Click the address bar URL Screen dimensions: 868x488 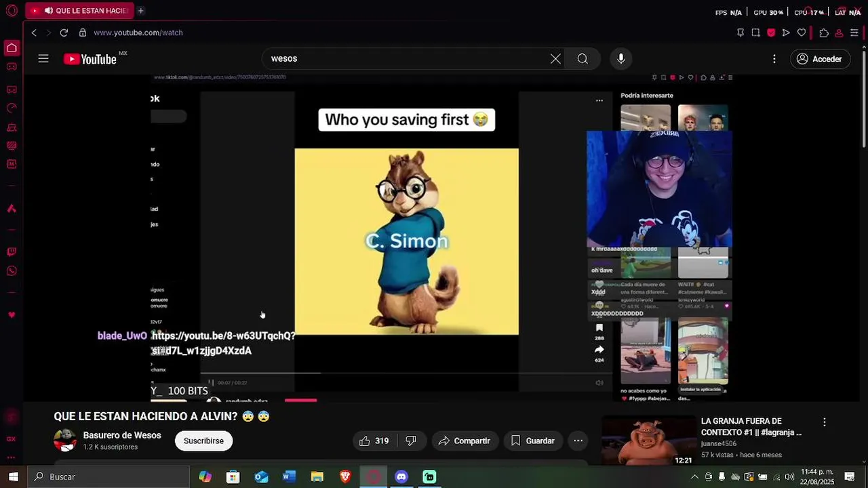click(x=138, y=33)
